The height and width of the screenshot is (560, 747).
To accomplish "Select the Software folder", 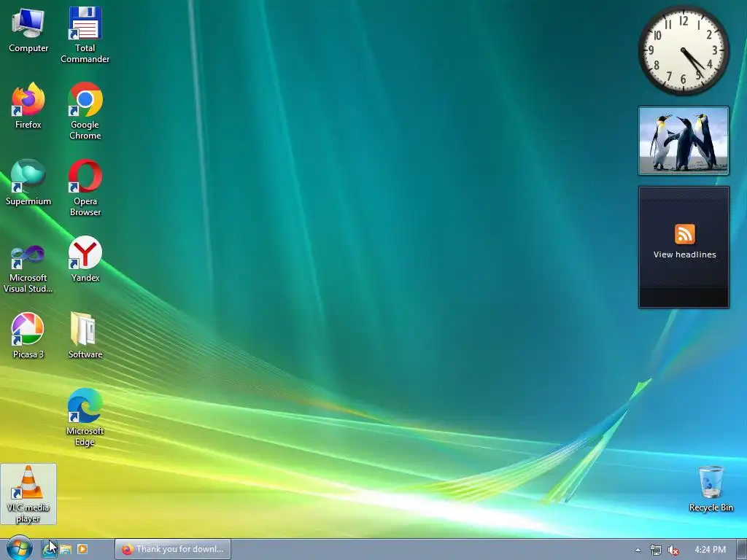I will click(x=85, y=335).
